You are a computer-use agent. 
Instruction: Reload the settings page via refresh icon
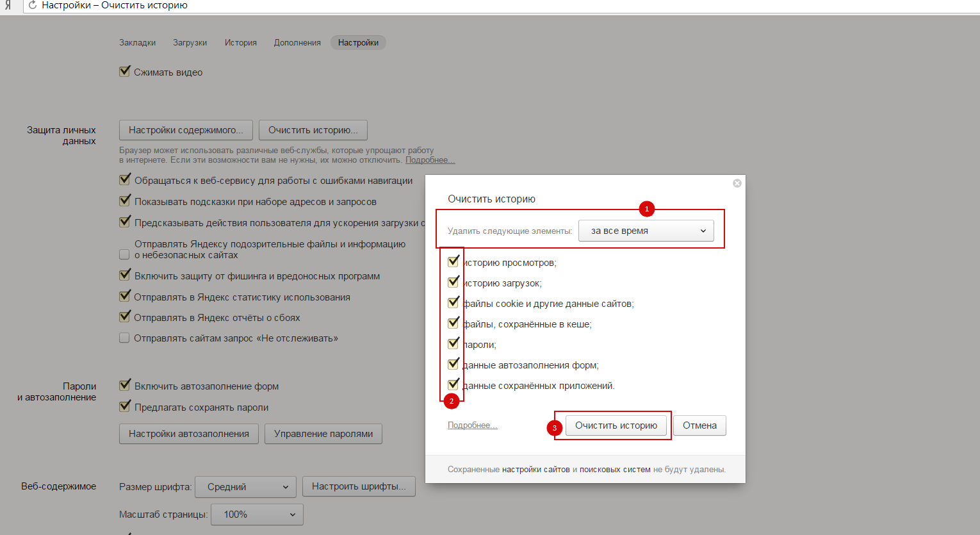click(33, 5)
